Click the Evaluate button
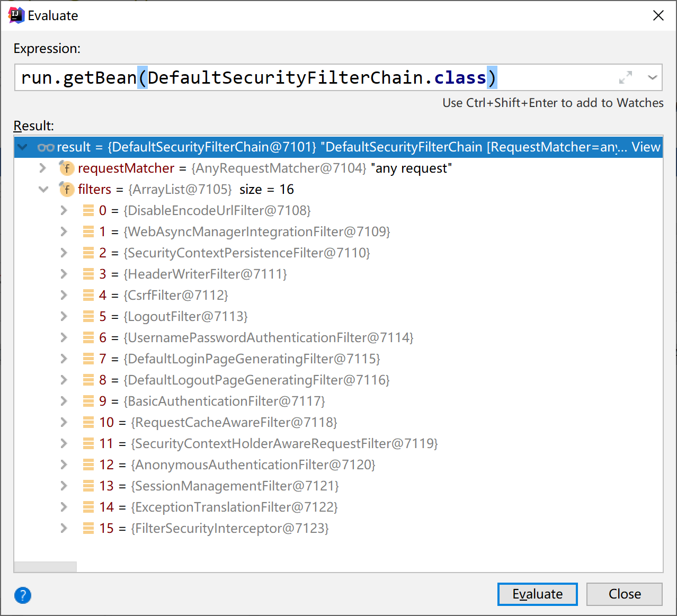Viewport: 677px width, 616px height. (x=537, y=594)
